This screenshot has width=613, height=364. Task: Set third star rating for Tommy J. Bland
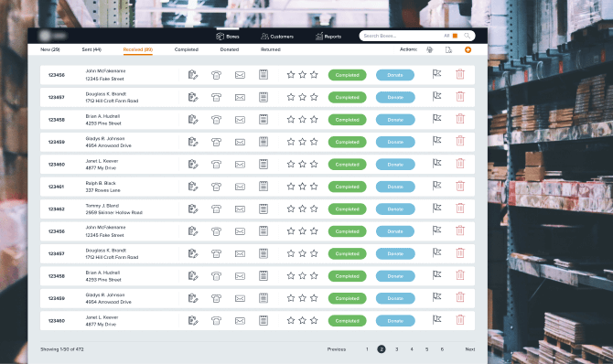point(314,209)
